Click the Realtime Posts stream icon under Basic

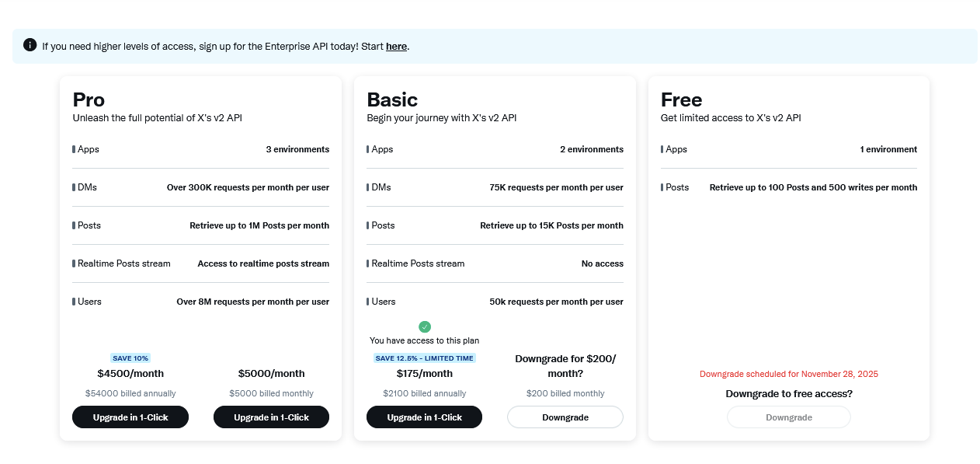(x=367, y=263)
